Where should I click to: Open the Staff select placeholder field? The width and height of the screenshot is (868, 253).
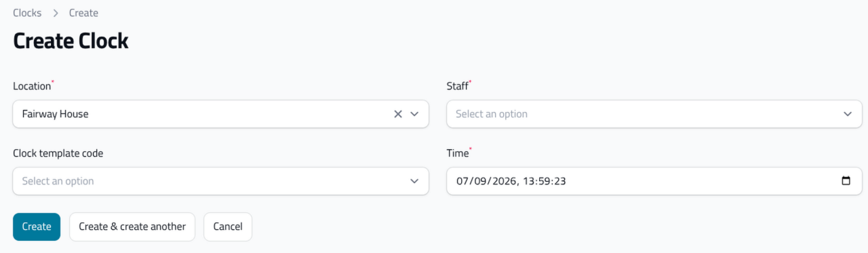point(654,114)
